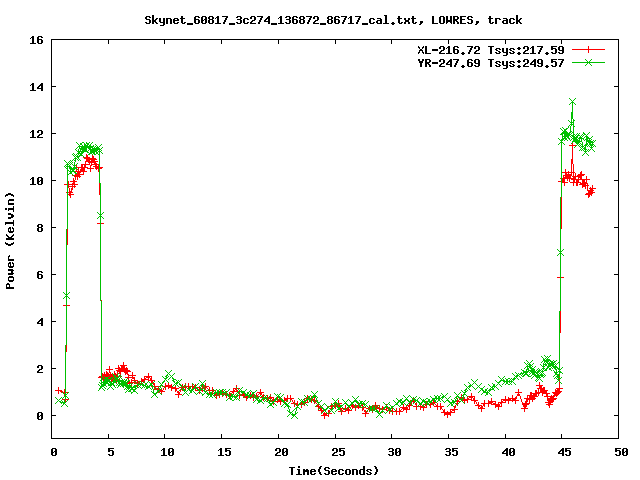Select the YR-247.69 Tsys:249.57 legend entry
This screenshot has width=640, height=480.
[491, 63]
